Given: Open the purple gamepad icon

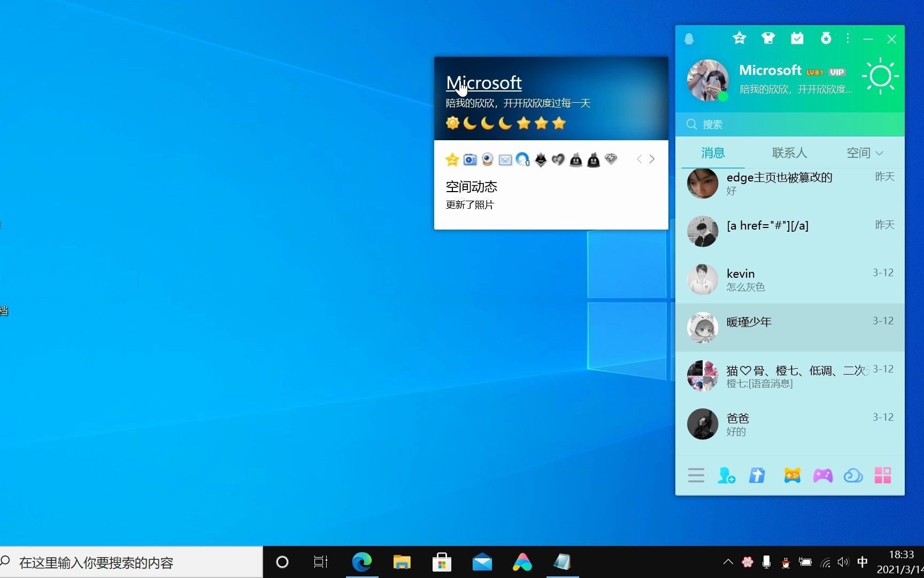Looking at the screenshot, I should point(823,475).
